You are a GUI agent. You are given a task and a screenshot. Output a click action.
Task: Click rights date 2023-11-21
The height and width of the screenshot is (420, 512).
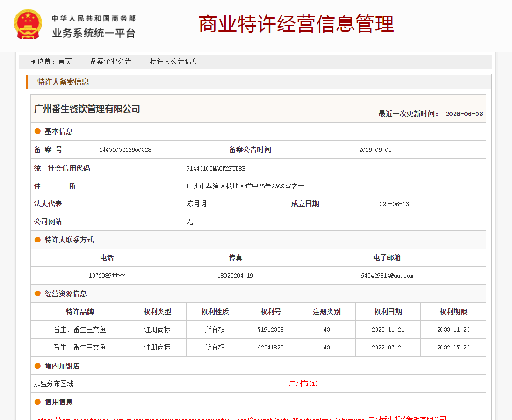coord(388,330)
